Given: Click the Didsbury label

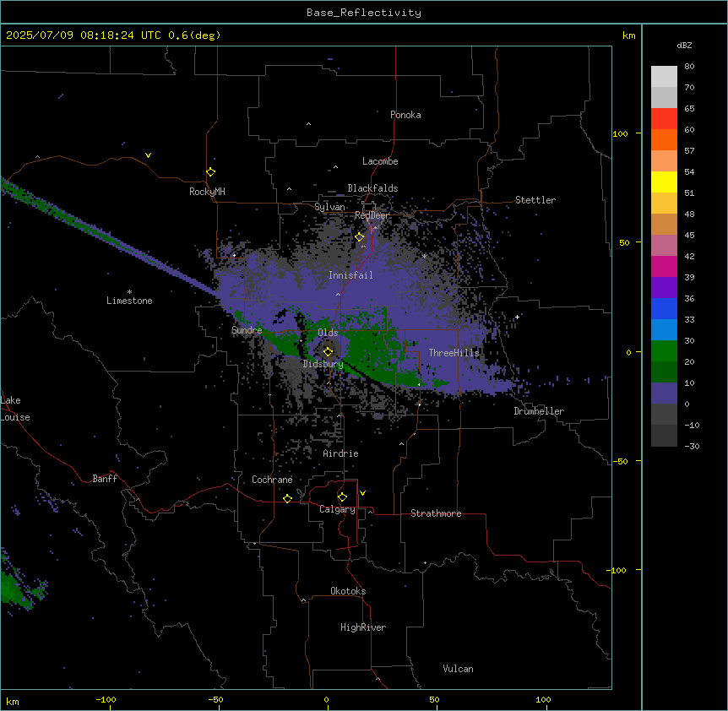Looking at the screenshot, I should [x=323, y=364].
